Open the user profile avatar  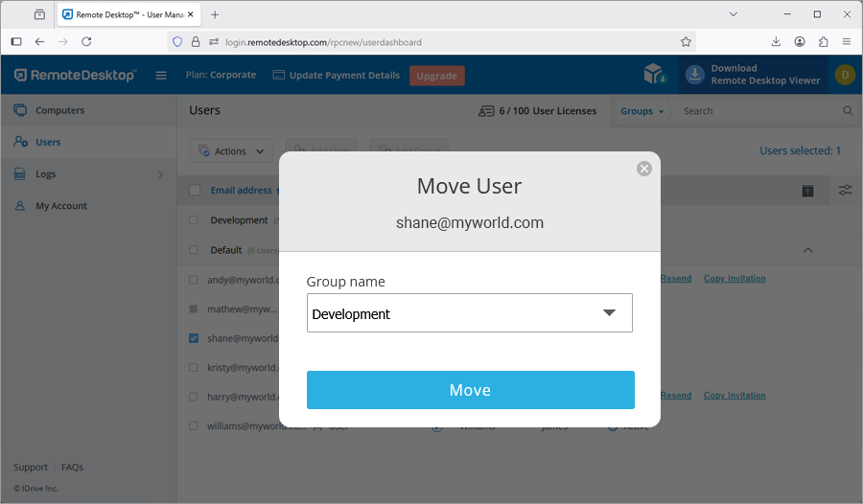pos(844,75)
